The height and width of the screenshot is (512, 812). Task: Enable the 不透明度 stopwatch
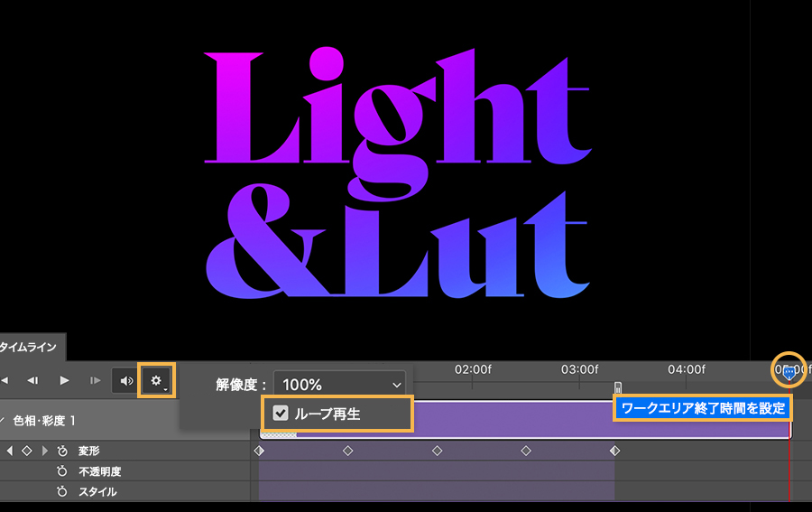62,471
